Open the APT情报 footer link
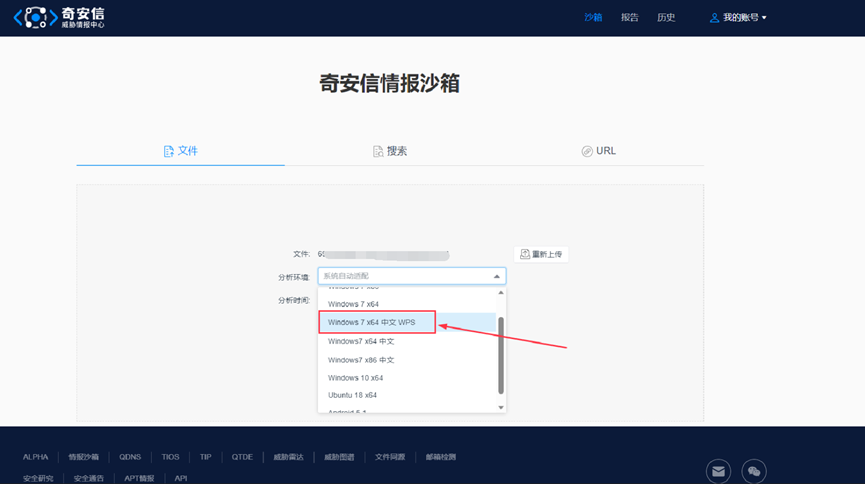The width and height of the screenshot is (865, 484). coord(139,478)
